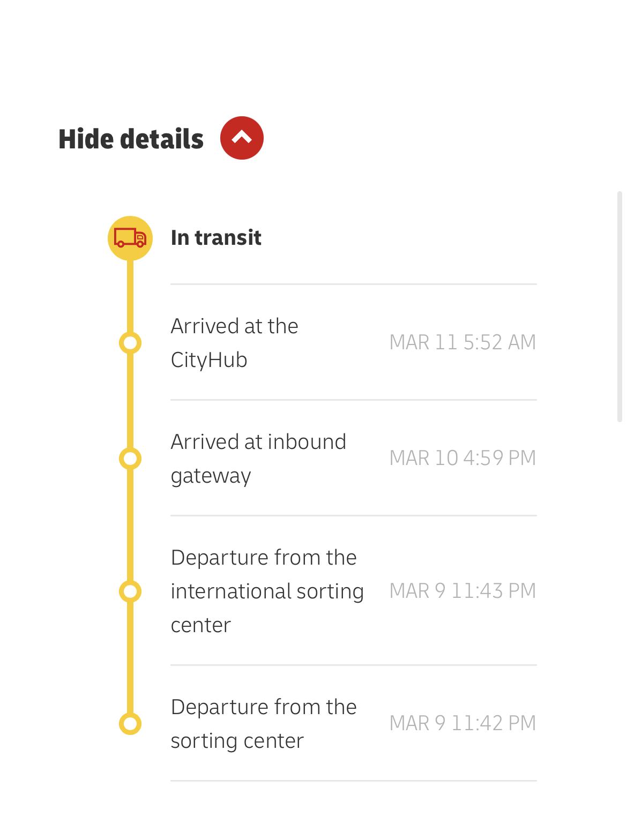Click the sorting center departure timeline marker
This screenshot has width=627, height=840.
130,724
